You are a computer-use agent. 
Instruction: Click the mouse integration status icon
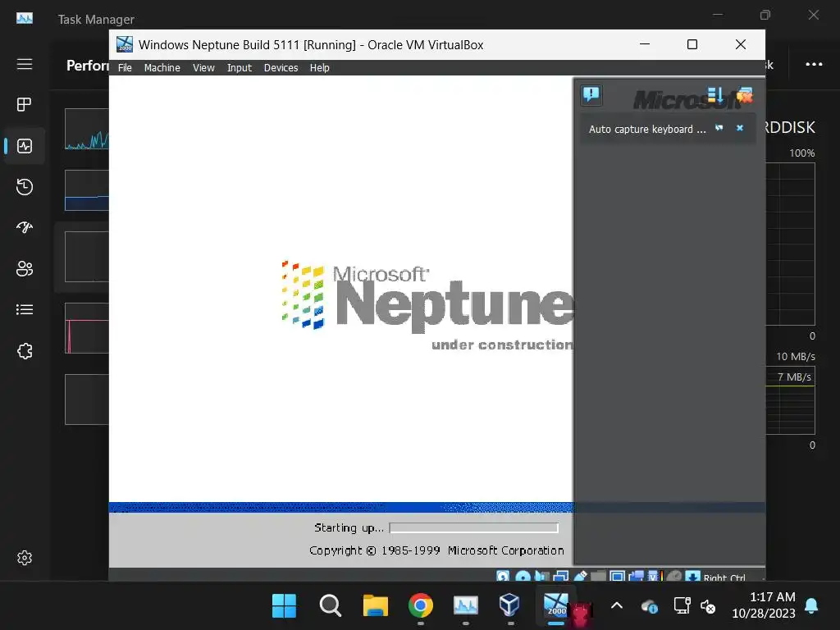(674, 577)
